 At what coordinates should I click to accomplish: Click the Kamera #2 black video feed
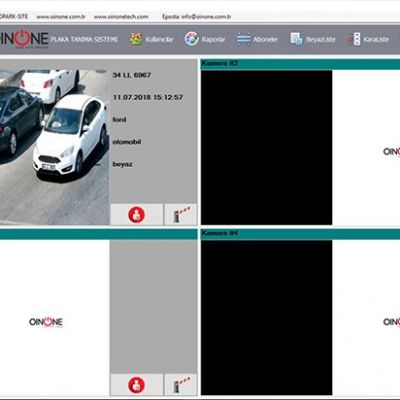[266, 147]
